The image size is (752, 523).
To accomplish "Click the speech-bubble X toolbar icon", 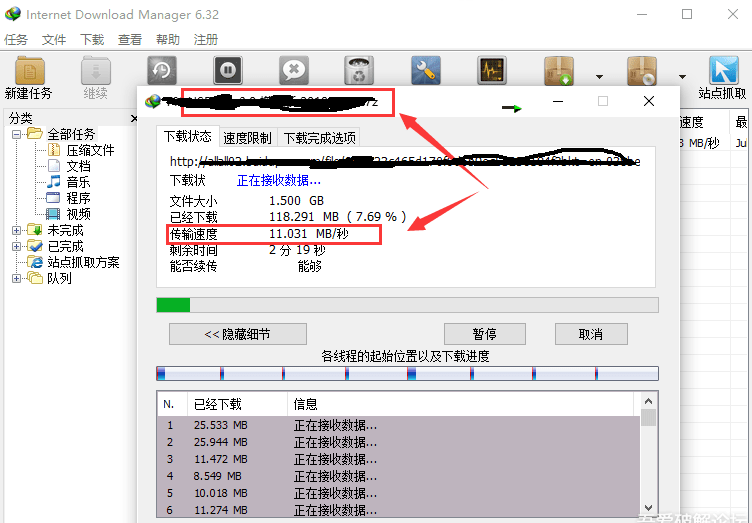I will (294, 70).
